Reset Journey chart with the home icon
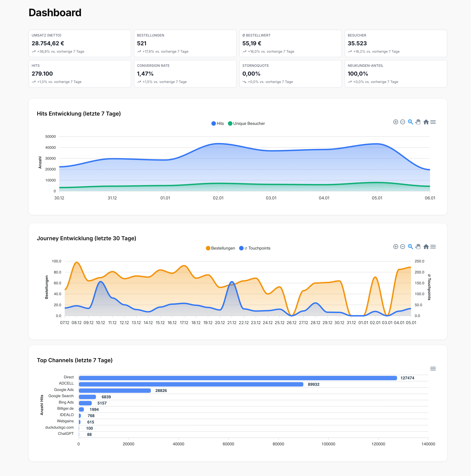The height and width of the screenshot is (476, 471). [426, 247]
